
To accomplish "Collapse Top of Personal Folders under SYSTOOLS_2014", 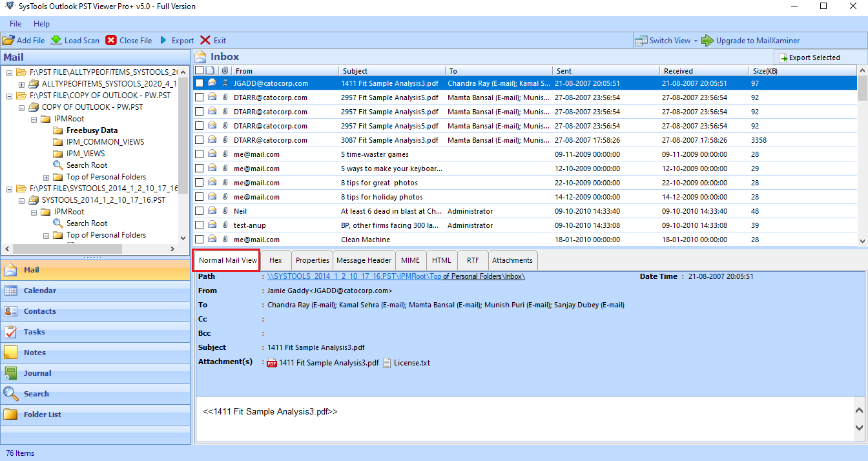I will [46, 235].
